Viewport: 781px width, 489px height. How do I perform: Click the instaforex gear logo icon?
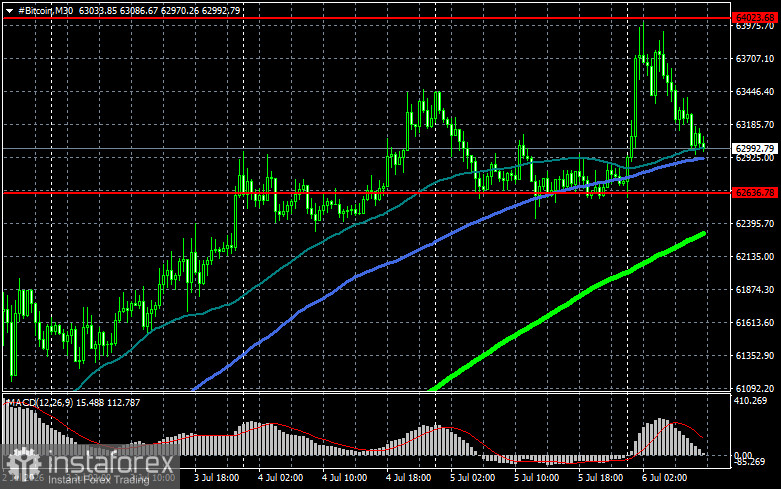24,464
